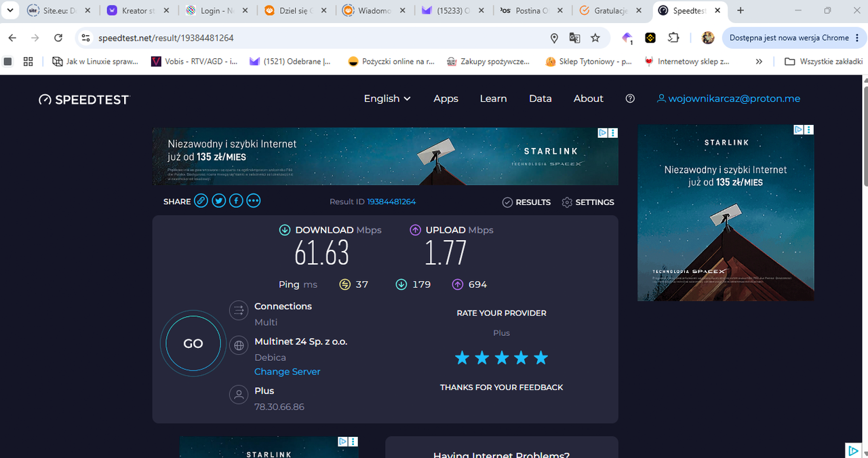Share result on Facebook icon
Screen dimensions: 868x458
tap(236, 201)
